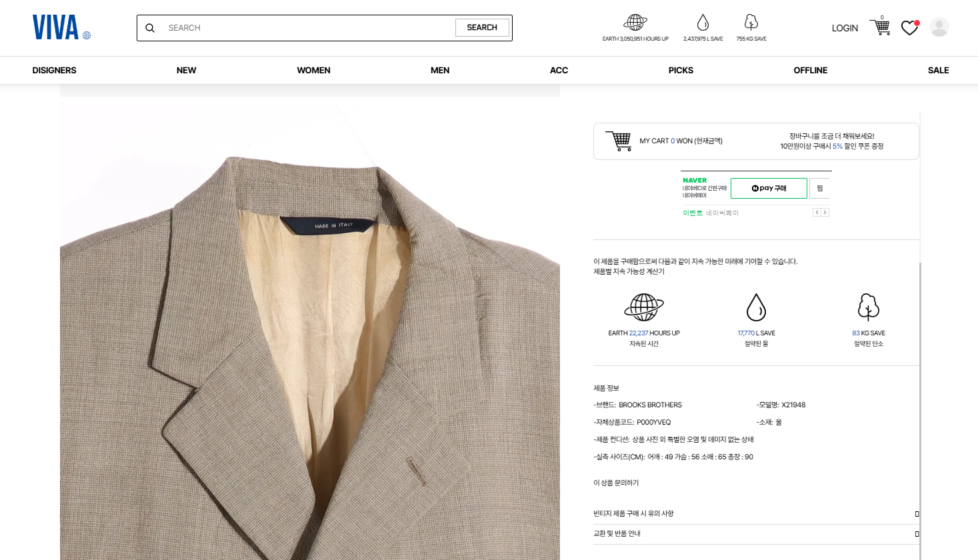Expand the 빈티지 제품 구매 시 유의 사항 section
Image resolution: width=978 pixels, height=560 pixels.
coord(757,513)
